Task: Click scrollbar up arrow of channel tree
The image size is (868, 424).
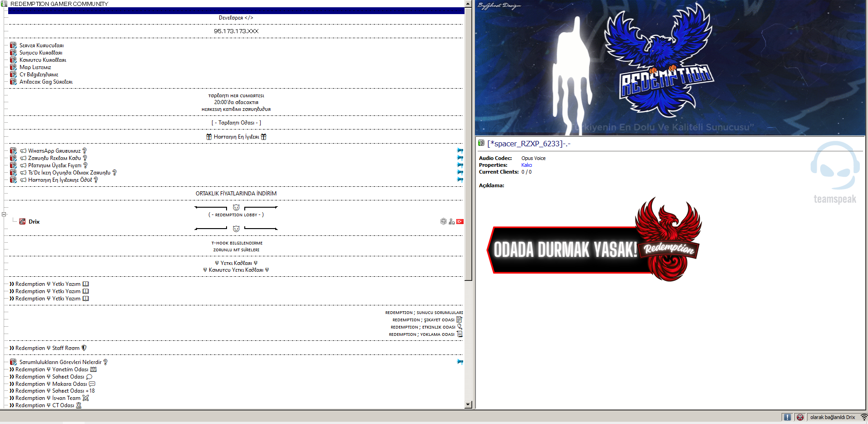Action: click(x=468, y=4)
